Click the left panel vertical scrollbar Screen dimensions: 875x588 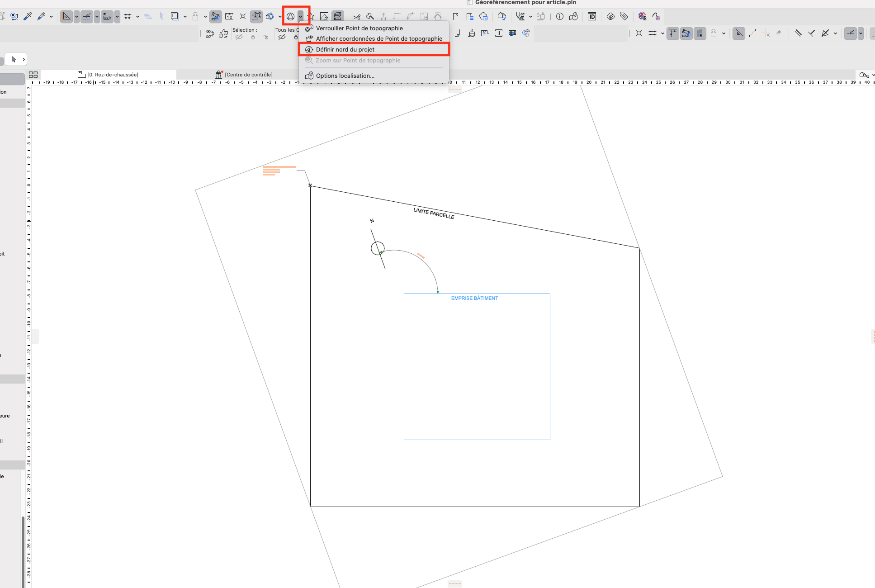pos(23,552)
